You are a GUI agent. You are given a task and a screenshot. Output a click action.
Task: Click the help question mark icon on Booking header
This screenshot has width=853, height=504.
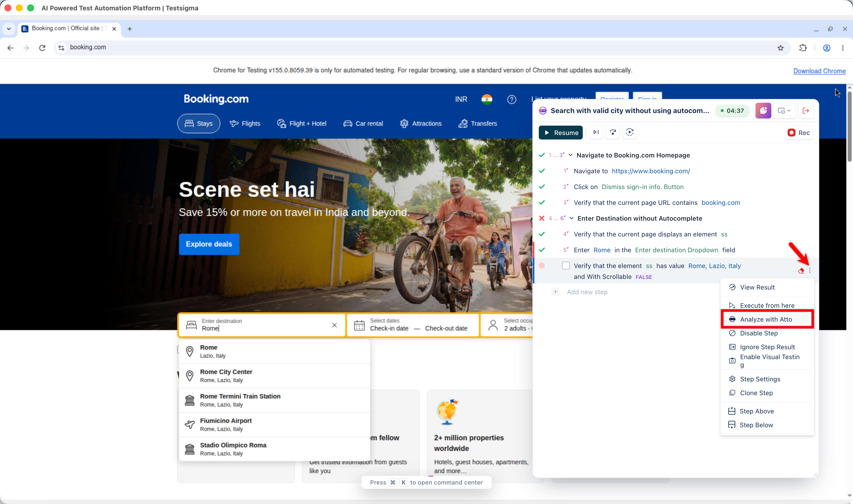coord(512,99)
